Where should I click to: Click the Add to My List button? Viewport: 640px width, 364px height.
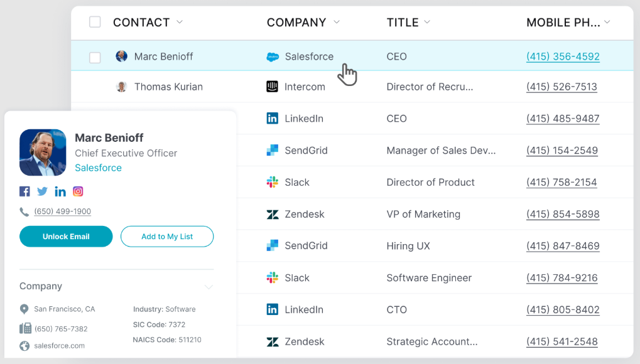click(x=167, y=236)
